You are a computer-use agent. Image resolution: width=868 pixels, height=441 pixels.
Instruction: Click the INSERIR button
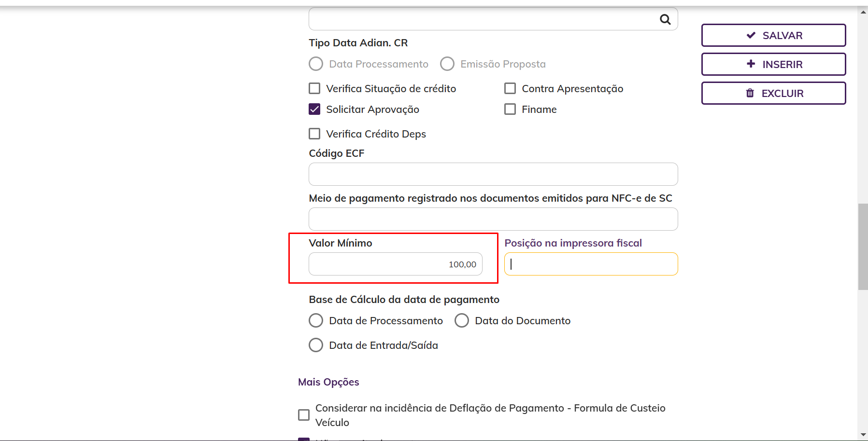tap(773, 64)
